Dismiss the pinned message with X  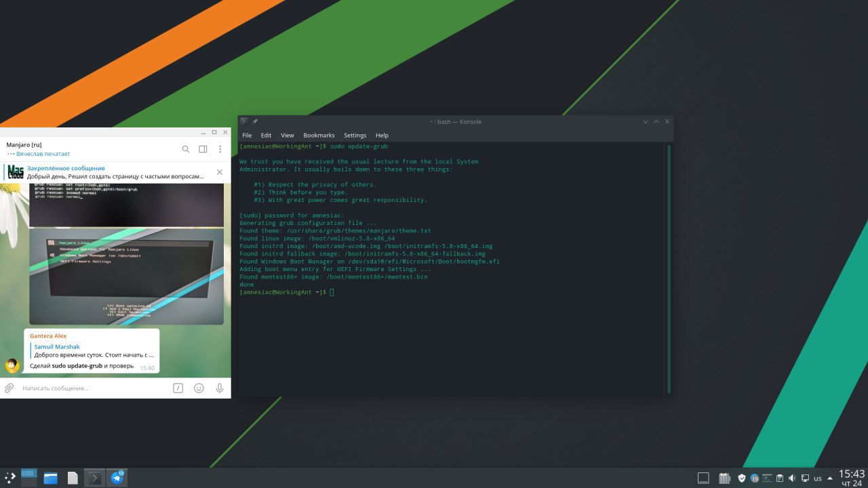click(220, 172)
